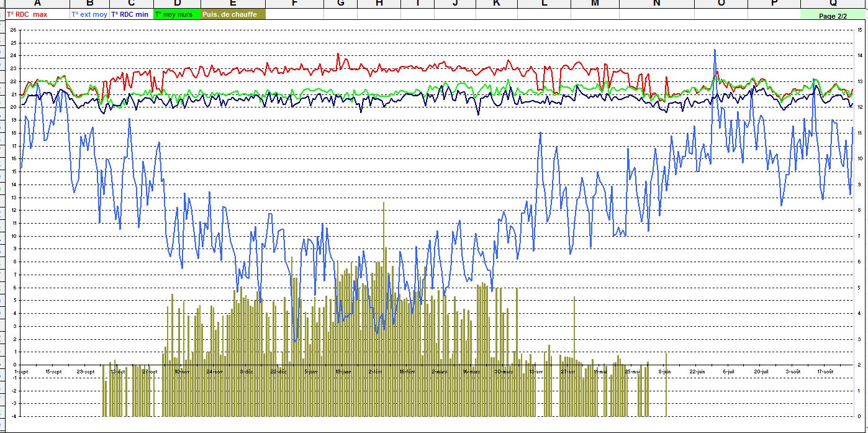Viewport: 868px width, 433px height.
Task: Click the '0' label on right axis
Action: click(859, 416)
